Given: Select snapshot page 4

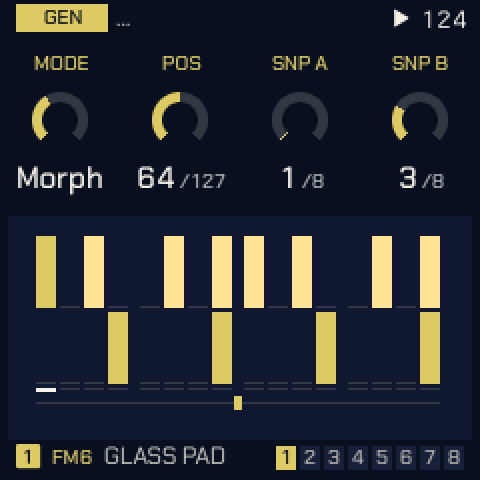Looking at the screenshot, I should (358, 458).
